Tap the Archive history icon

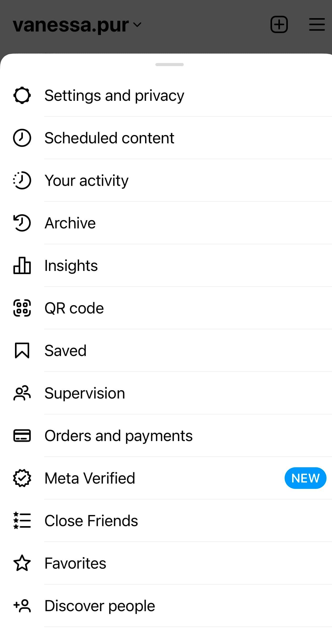click(22, 223)
